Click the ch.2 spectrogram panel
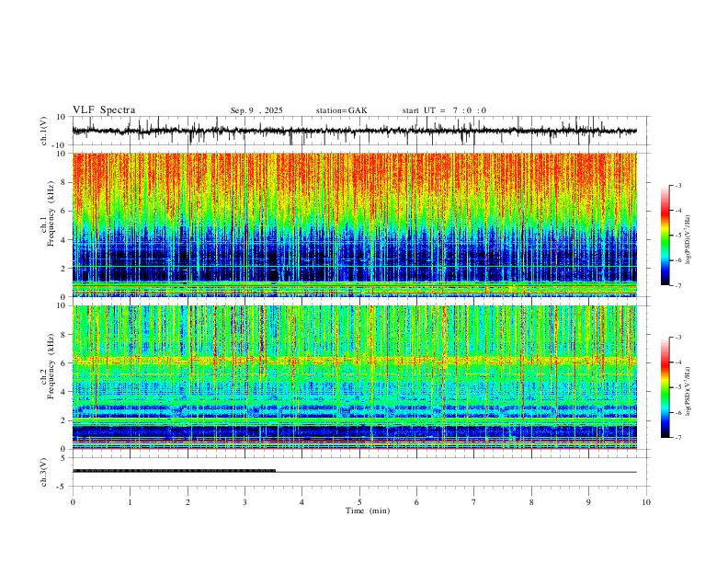728x563 pixels. point(354,377)
